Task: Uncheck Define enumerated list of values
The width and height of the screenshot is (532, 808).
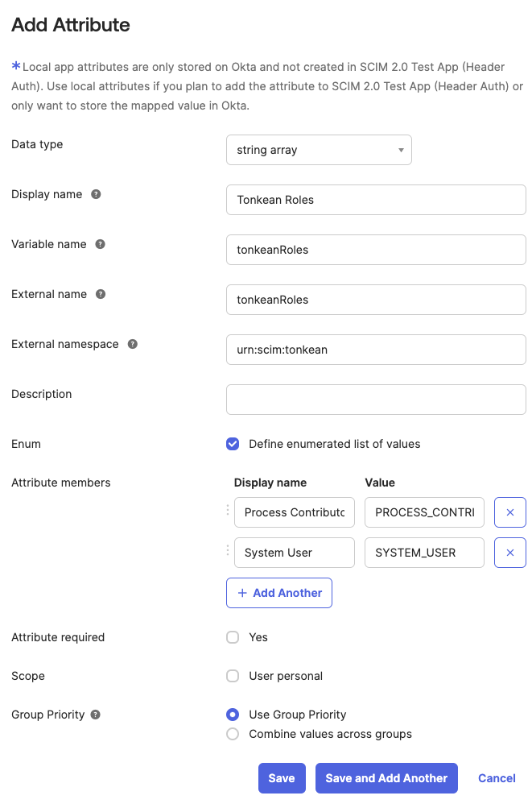Action: 233,444
